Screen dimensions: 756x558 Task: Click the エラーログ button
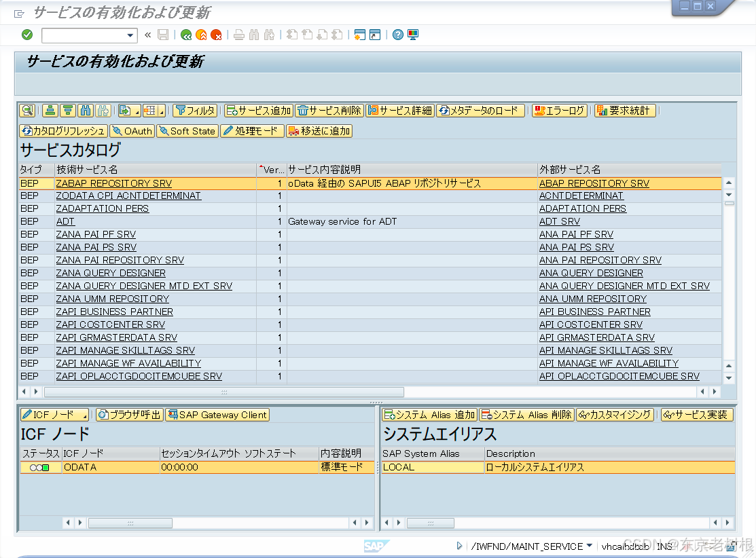[x=560, y=111]
